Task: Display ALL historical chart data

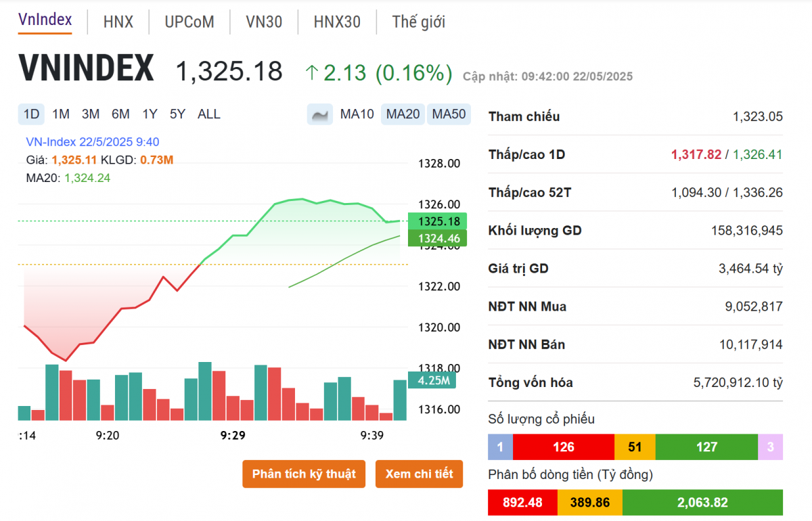Action: pos(209,114)
